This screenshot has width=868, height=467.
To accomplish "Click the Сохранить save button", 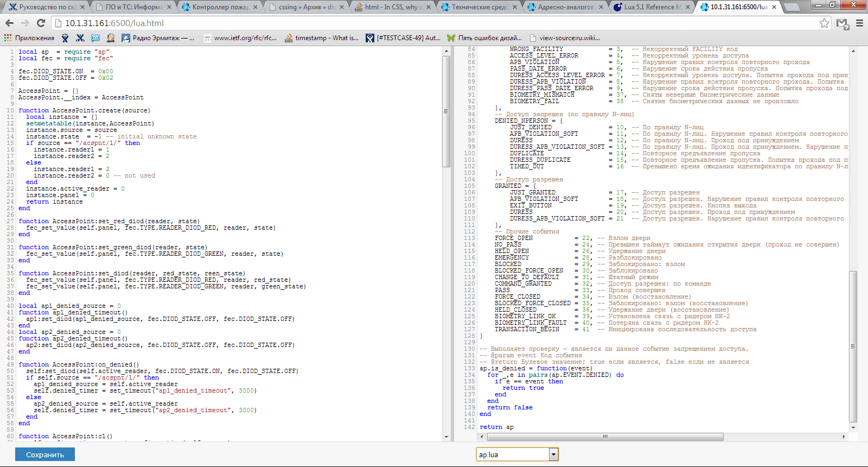I will [45, 455].
